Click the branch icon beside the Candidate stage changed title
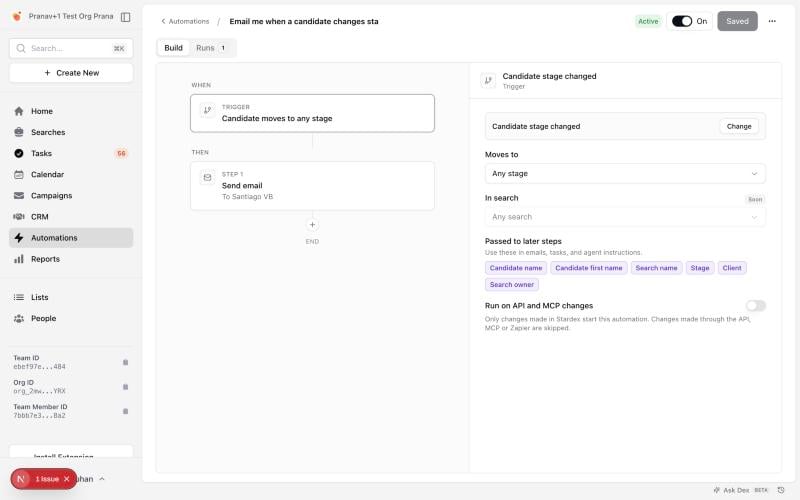 coord(488,81)
